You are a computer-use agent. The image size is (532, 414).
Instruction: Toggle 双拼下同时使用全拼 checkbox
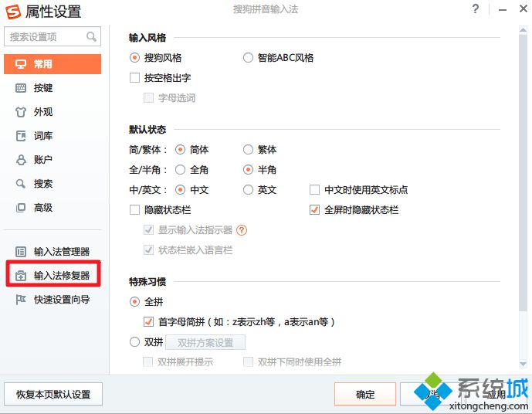click(249, 361)
